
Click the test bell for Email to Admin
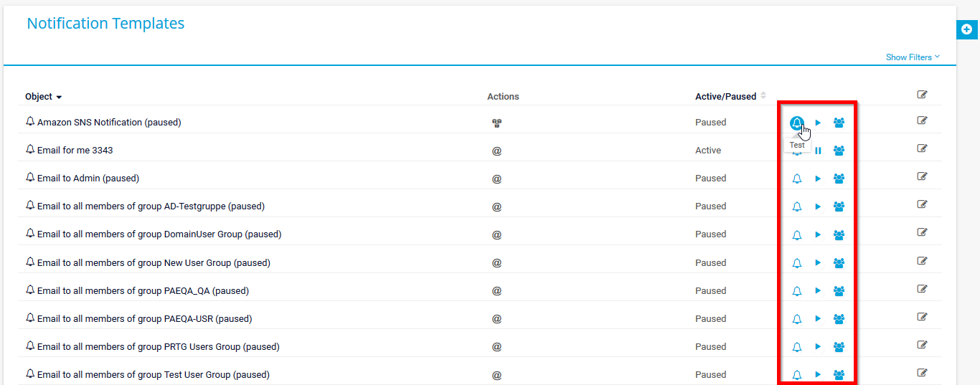tap(796, 179)
